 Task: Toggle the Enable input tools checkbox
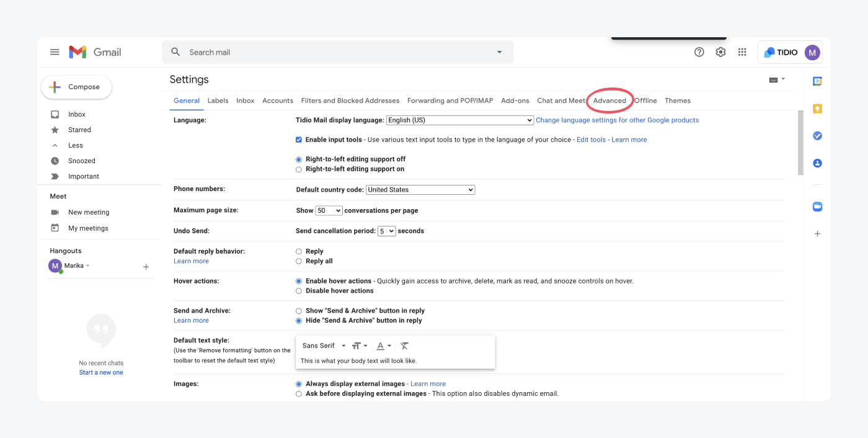pyautogui.click(x=298, y=139)
